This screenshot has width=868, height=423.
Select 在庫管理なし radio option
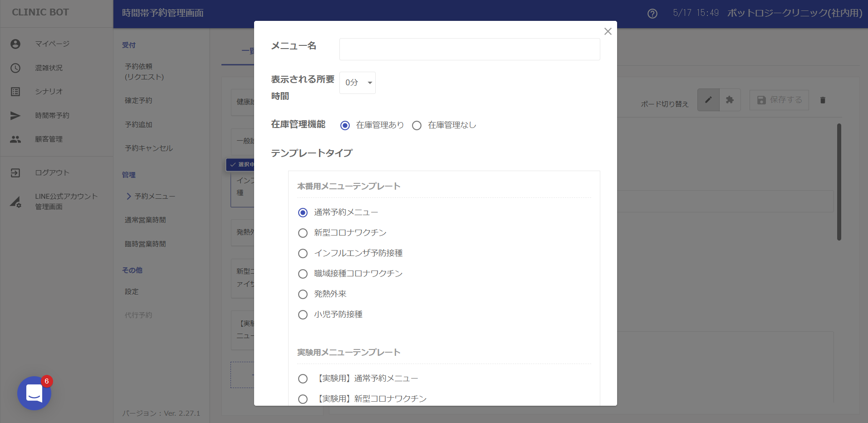coord(417,125)
